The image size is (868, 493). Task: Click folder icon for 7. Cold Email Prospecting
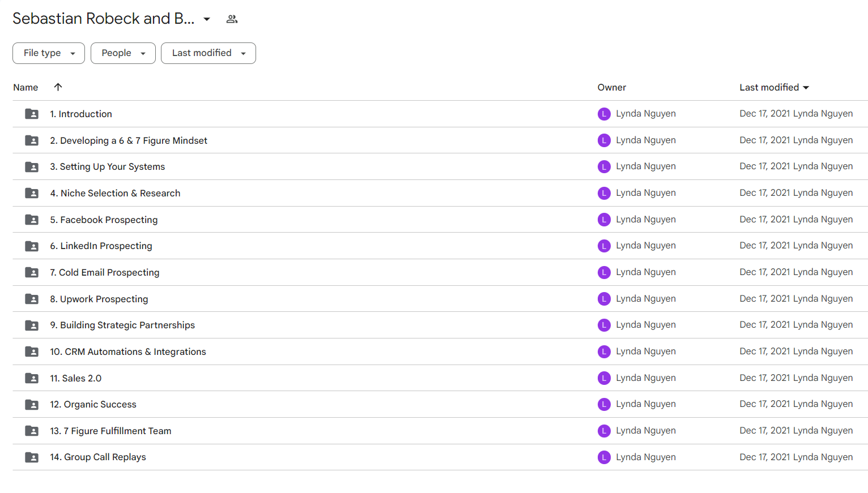(32, 272)
